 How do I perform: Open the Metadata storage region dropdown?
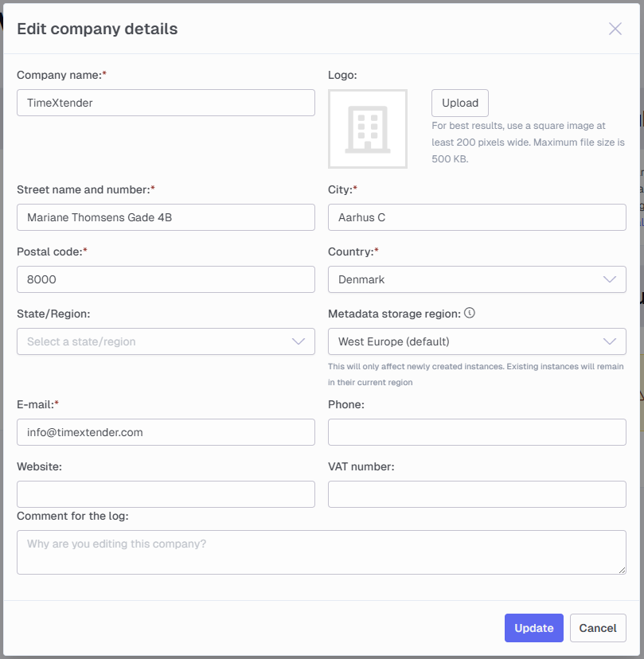tap(477, 341)
